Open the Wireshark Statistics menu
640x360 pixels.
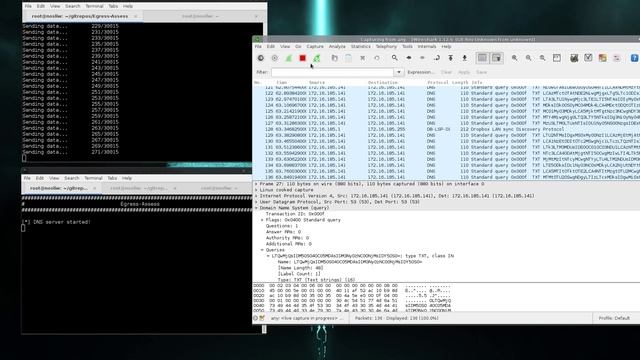click(361, 47)
